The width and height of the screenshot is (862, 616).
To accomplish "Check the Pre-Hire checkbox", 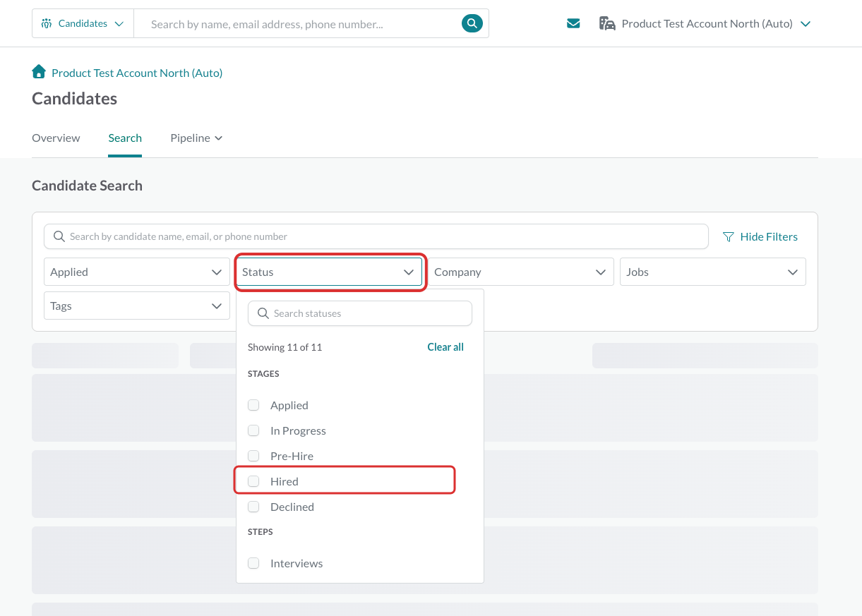I will point(253,456).
